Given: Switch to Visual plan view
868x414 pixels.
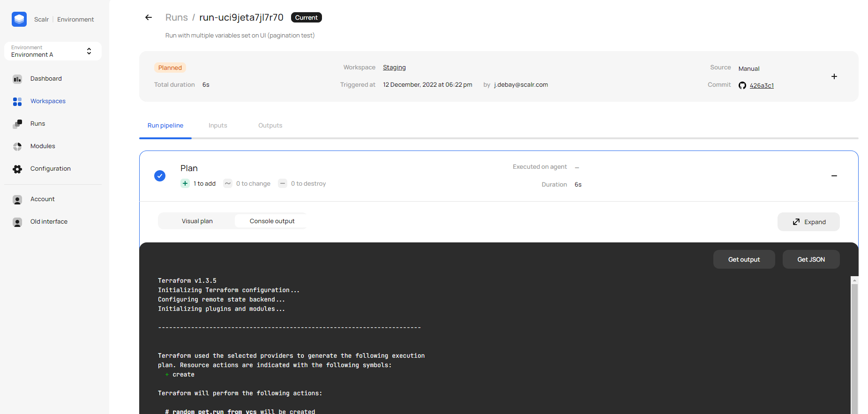Looking at the screenshot, I should 197,221.
